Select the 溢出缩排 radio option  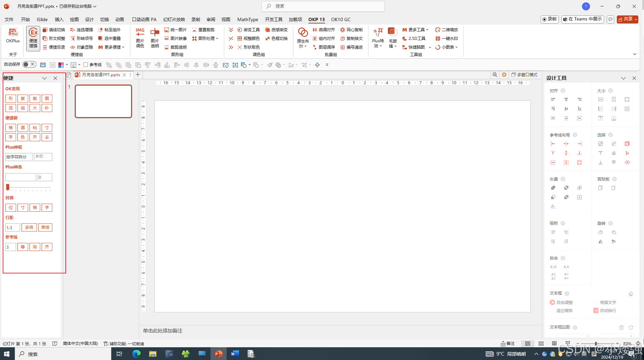(552, 311)
